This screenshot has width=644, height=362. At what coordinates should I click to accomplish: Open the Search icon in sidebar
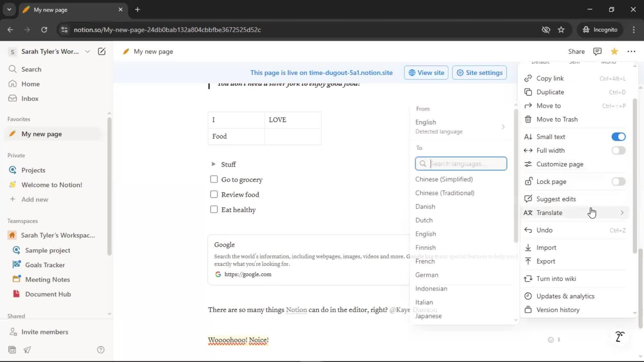[12, 69]
